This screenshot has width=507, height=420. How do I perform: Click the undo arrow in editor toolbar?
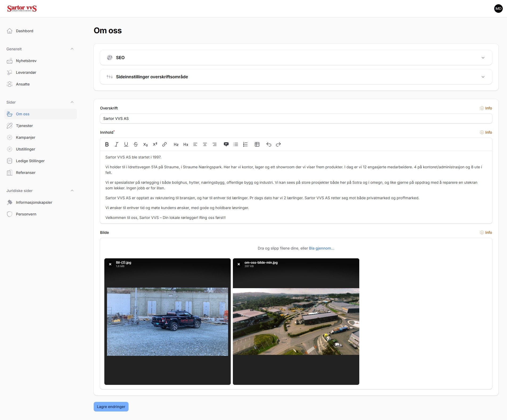pos(269,144)
